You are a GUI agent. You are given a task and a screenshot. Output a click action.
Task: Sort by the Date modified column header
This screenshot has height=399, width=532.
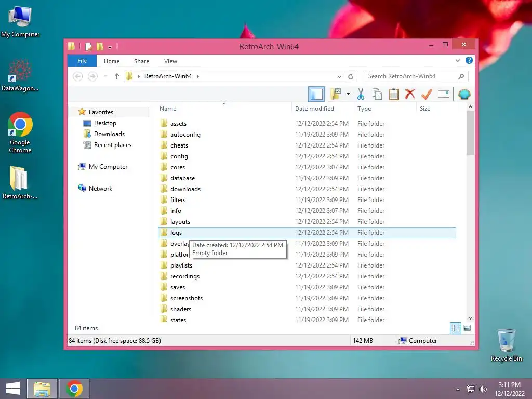[322, 108]
